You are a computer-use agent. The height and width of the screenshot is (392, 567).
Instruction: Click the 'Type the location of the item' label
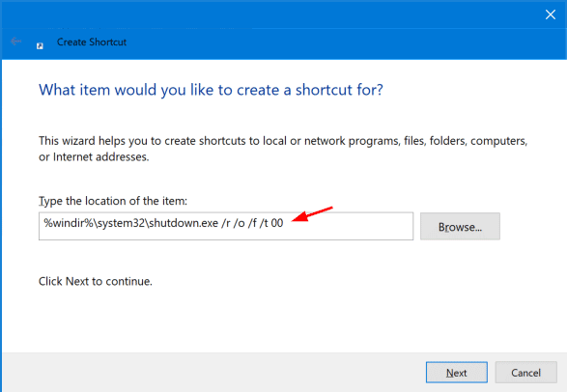point(113,201)
